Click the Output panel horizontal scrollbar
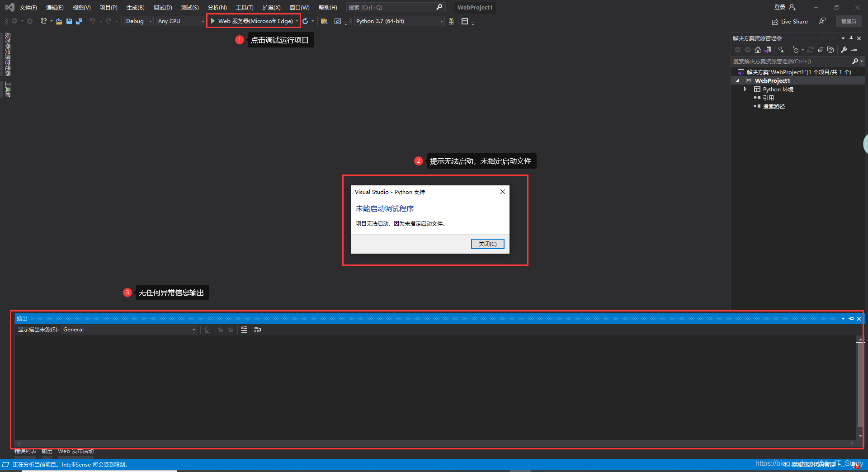Image resolution: width=868 pixels, height=472 pixels. coord(436,444)
